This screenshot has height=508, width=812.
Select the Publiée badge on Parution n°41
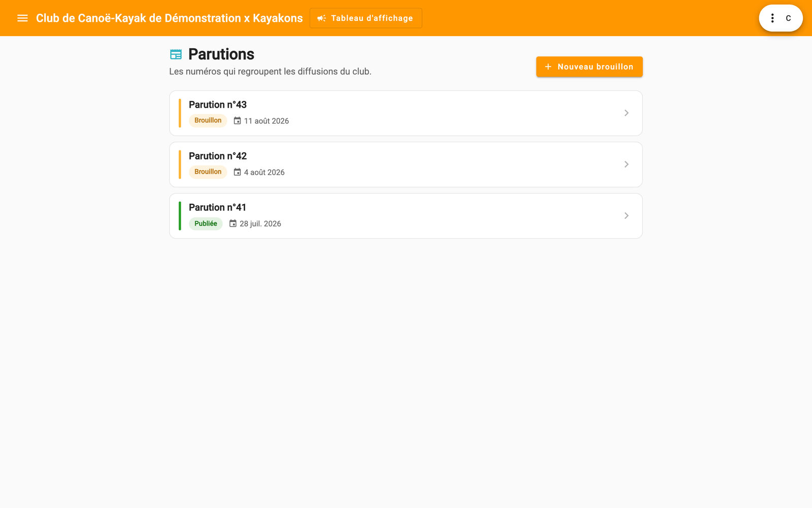(206, 224)
